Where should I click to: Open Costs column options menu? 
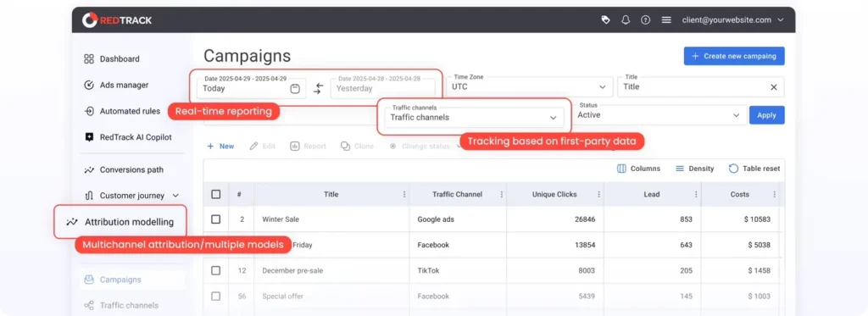(x=775, y=194)
